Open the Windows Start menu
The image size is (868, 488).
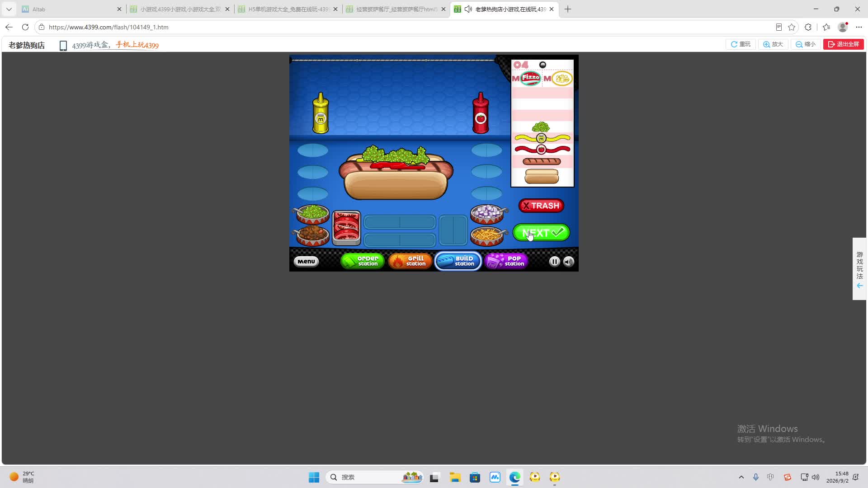[314, 477]
